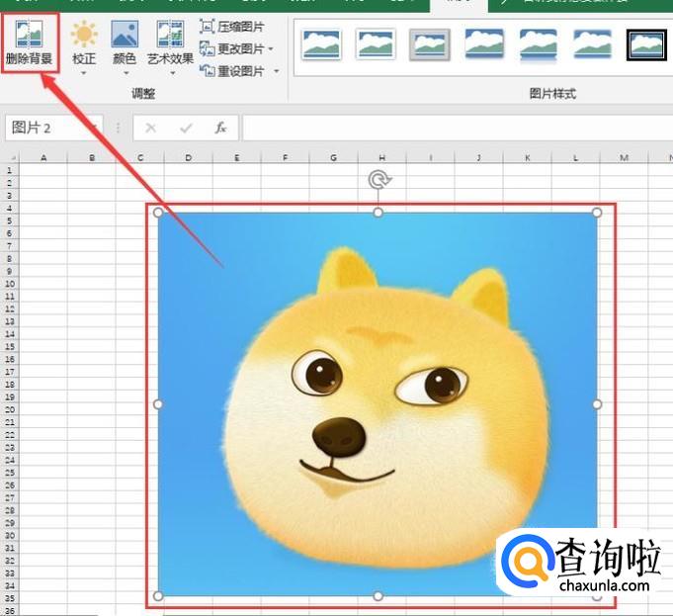673x616 pixels.
Task: Select row 30 header
Action: 10,536
